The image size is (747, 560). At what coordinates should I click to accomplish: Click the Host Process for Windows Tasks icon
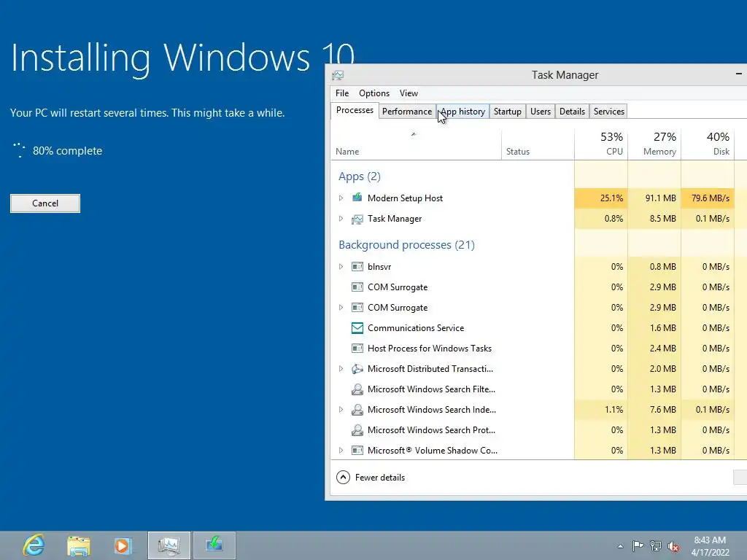point(357,349)
